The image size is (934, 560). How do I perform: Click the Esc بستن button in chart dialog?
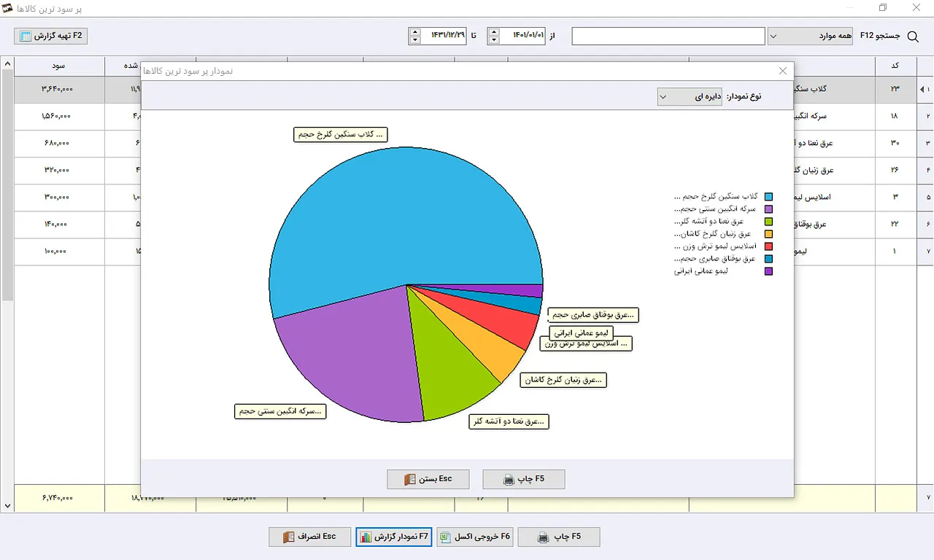click(x=428, y=479)
